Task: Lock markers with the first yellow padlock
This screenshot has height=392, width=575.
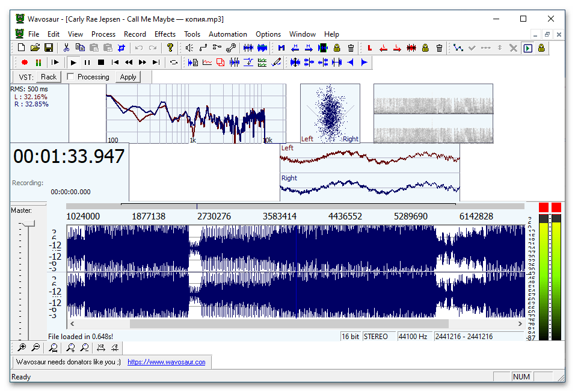Action: [x=337, y=47]
